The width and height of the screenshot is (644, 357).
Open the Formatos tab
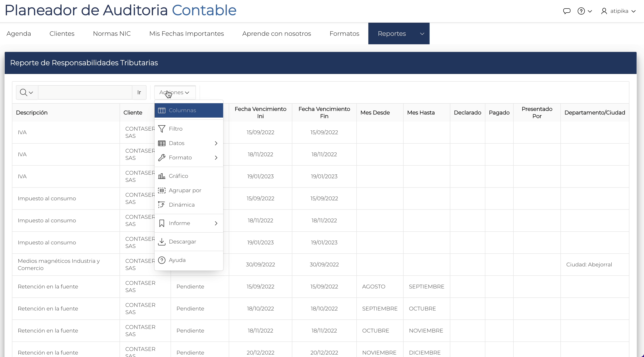(x=344, y=33)
